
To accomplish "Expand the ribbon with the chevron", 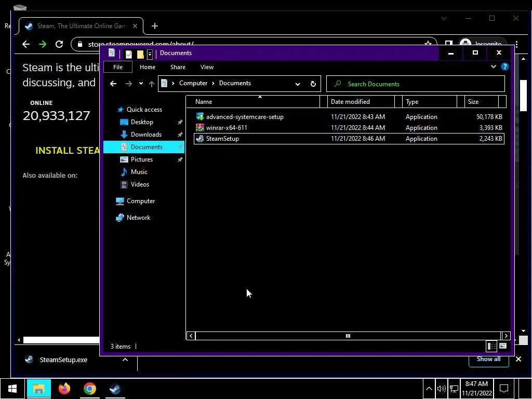I will pyautogui.click(x=494, y=66).
